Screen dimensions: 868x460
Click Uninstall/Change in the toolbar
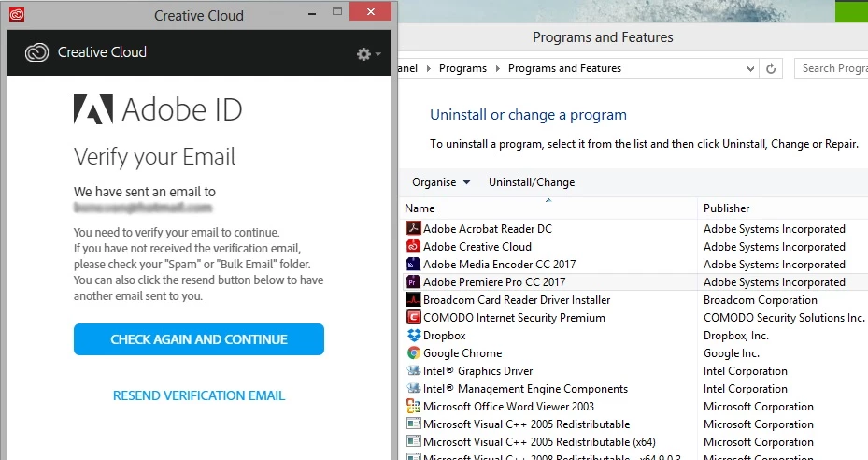(x=532, y=182)
